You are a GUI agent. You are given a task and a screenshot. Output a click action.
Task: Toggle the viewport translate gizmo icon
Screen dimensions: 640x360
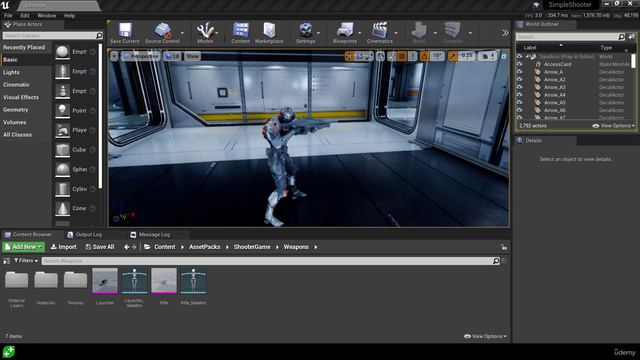click(x=349, y=56)
